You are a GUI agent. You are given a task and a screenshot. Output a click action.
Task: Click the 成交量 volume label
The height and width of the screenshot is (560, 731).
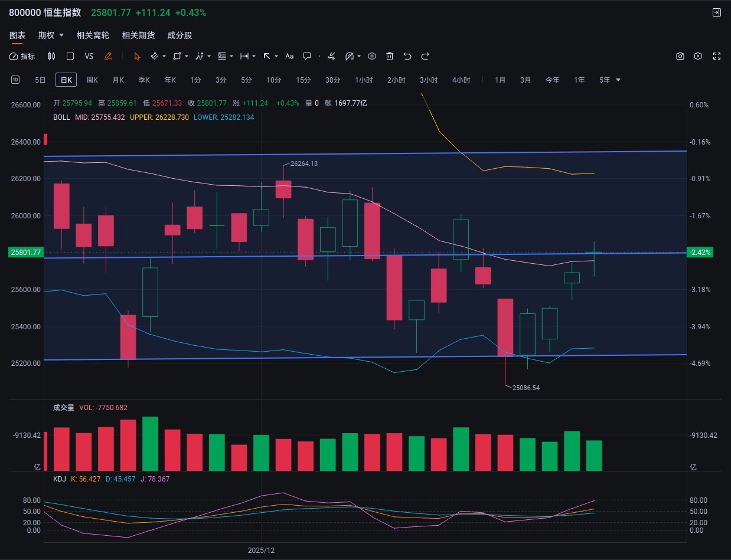[x=64, y=407]
